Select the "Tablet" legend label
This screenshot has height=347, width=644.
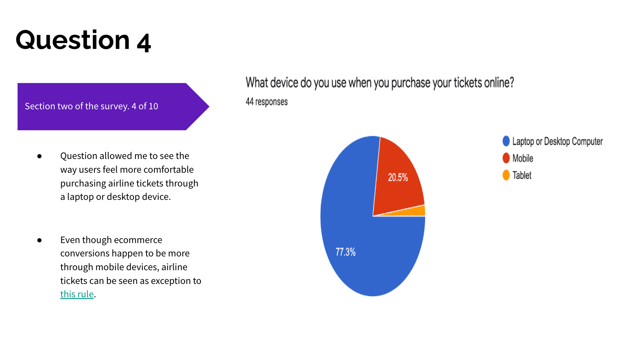tap(522, 175)
